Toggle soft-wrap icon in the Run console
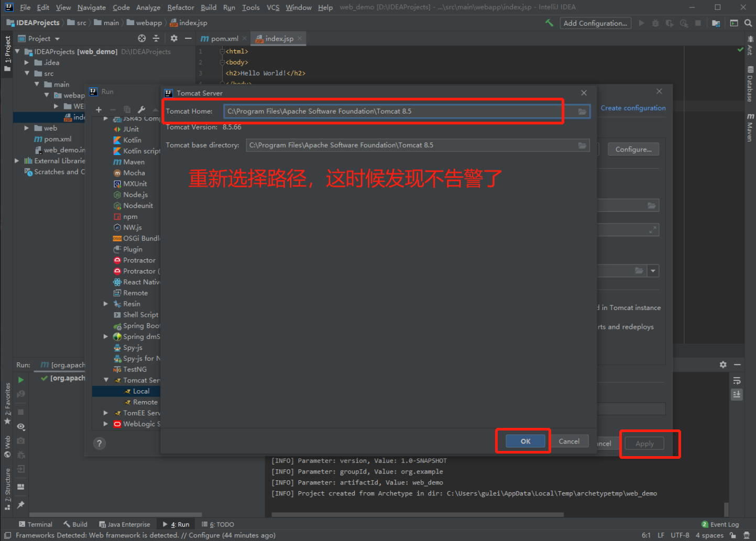 tap(737, 381)
